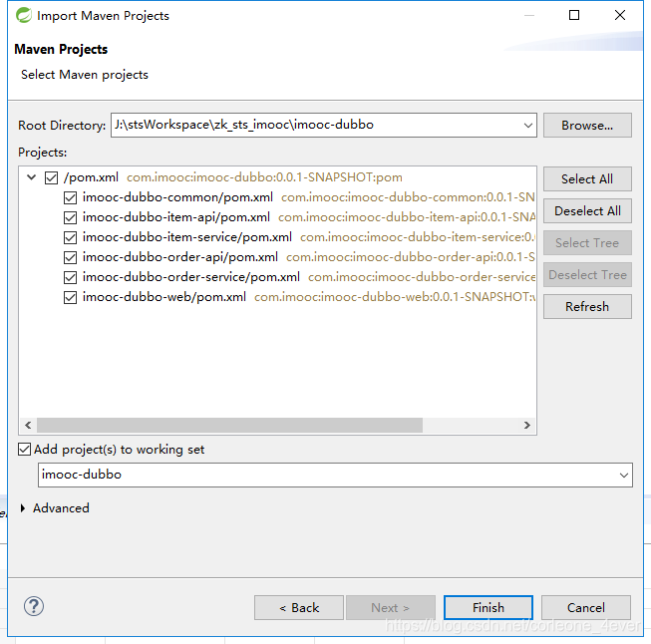Maximize the Import Maven Projects window
This screenshot has width=651, height=644.
coord(574,15)
